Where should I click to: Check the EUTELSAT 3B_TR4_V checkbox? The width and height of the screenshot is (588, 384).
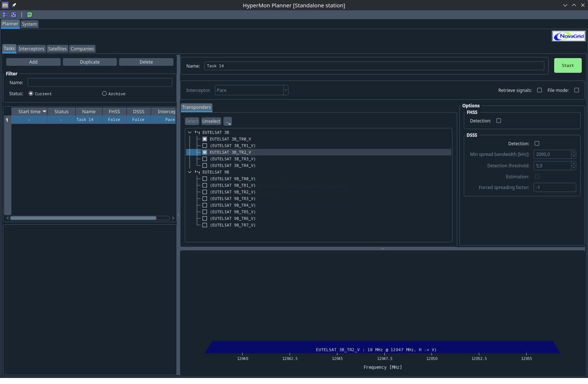(x=205, y=165)
